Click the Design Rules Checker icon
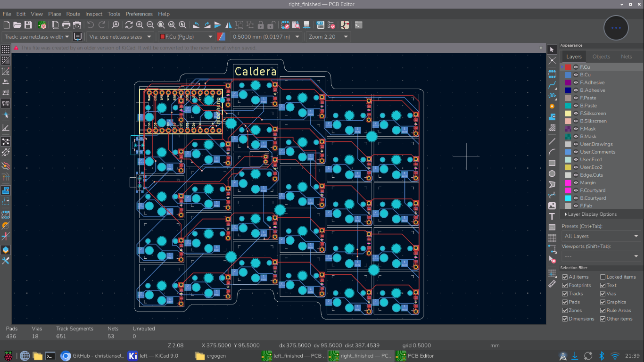This screenshot has width=644, height=362. pyautogui.click(x=331, y=25)
